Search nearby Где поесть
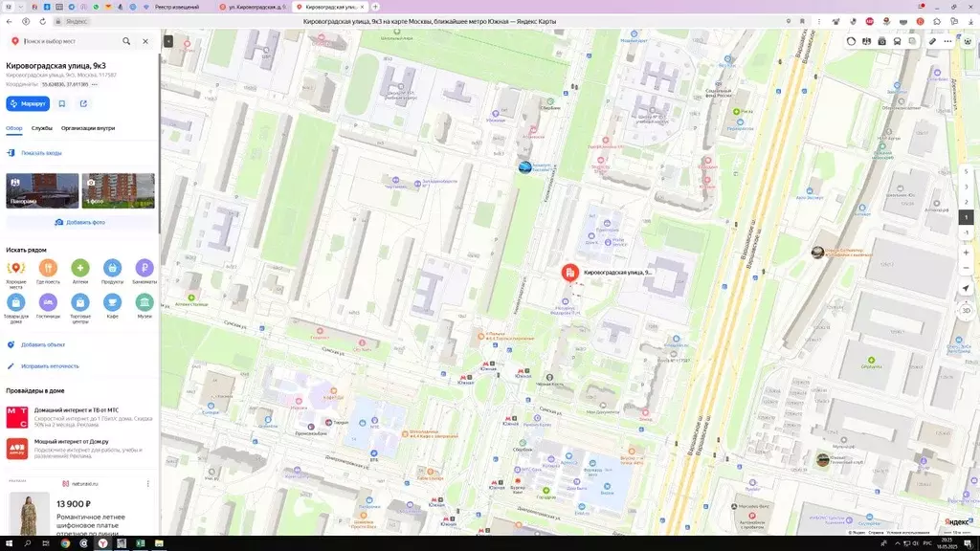The width and height of the screenshot is (980, 551). coord(48,272)
